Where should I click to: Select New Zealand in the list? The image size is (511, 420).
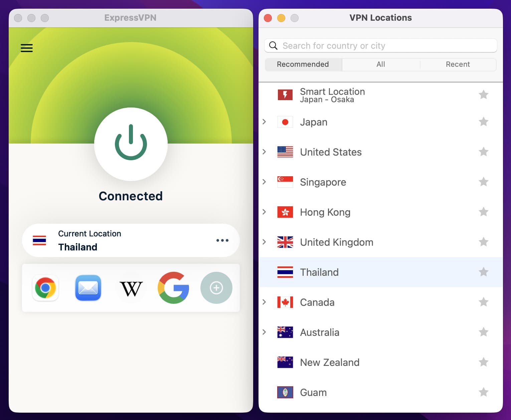click(381, 362)
